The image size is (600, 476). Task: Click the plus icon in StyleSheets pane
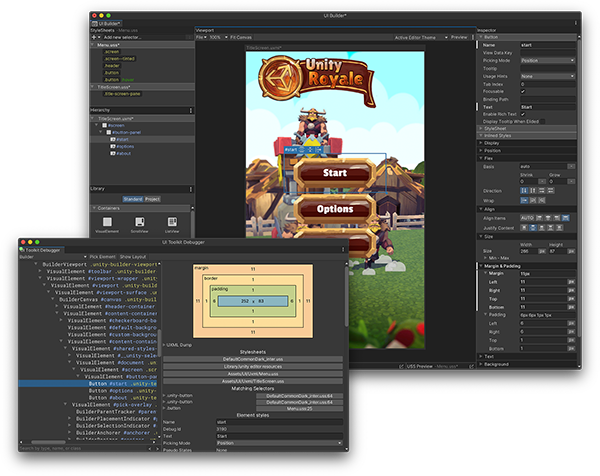click(x=94, y=37)
